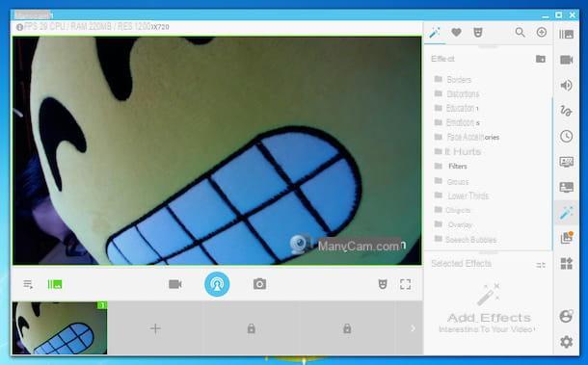Open the playlist list icon below preview
The width and height of the screenshot is (588, 365).
pos(28,284)
